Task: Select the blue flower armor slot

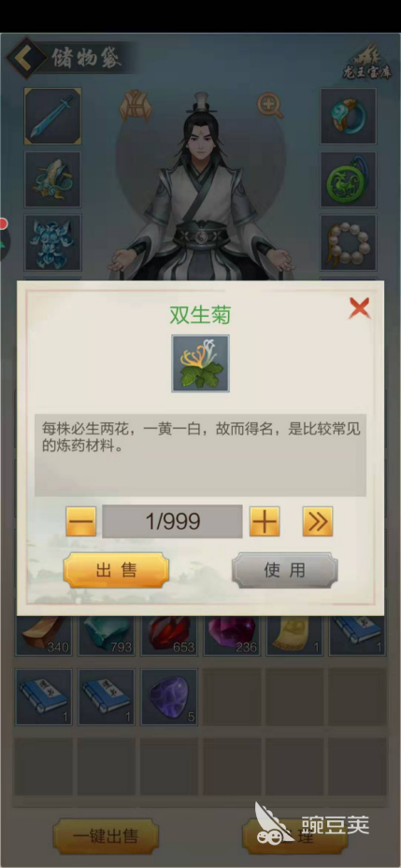Action: pyautogui.click(x=52, y=243)
